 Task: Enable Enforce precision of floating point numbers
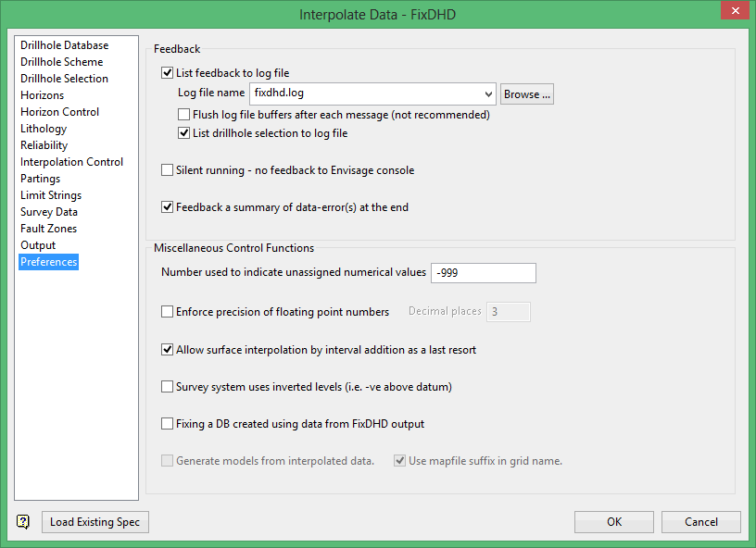(x=168, y=312)
